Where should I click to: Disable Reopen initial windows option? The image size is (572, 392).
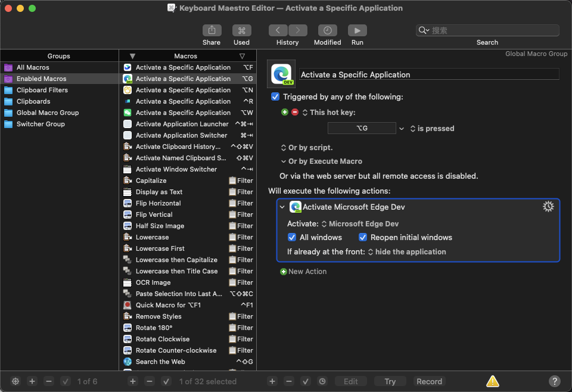pos(363,237)
